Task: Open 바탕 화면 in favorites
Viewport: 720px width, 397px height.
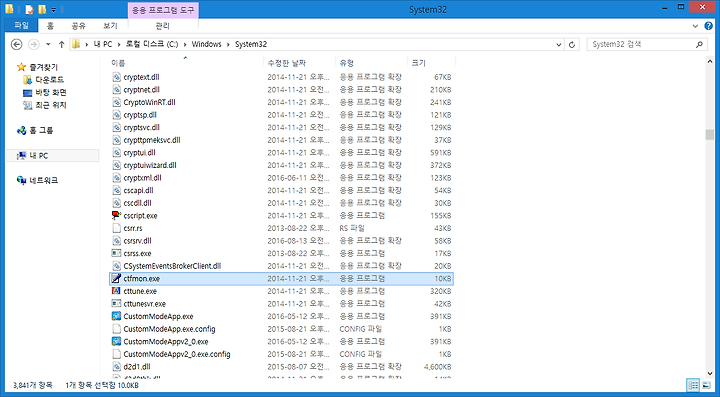Action: pyautogui.click(x=45, y=92)
